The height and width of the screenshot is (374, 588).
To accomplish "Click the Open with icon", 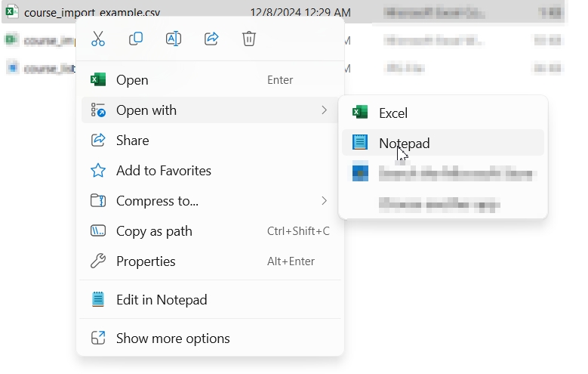I will coord(98,110).
